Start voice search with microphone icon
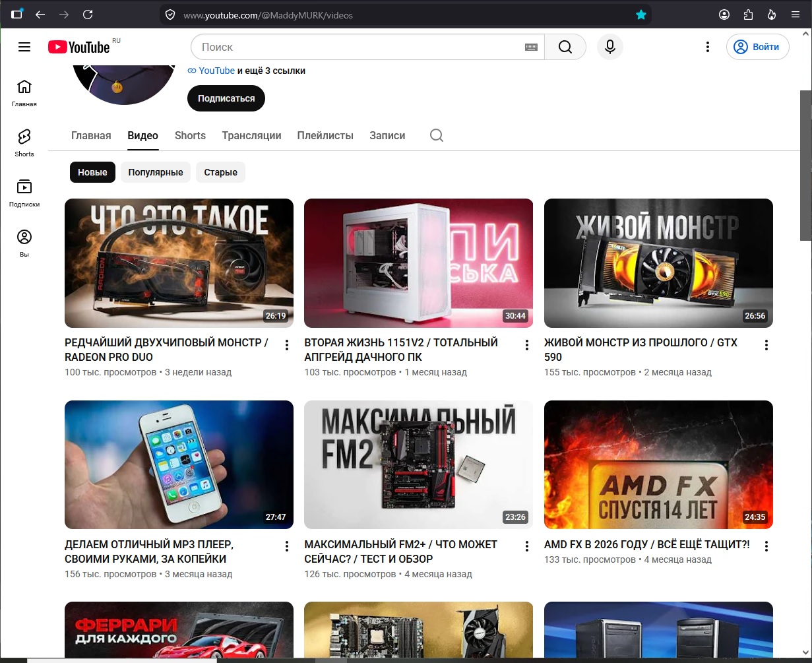The image size is (812, 663). [610, 47]
